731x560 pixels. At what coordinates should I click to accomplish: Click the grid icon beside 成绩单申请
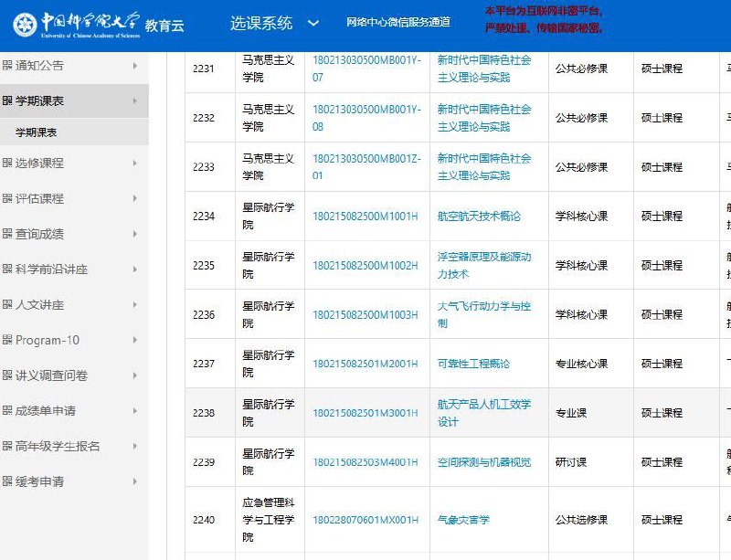point(7,411)
